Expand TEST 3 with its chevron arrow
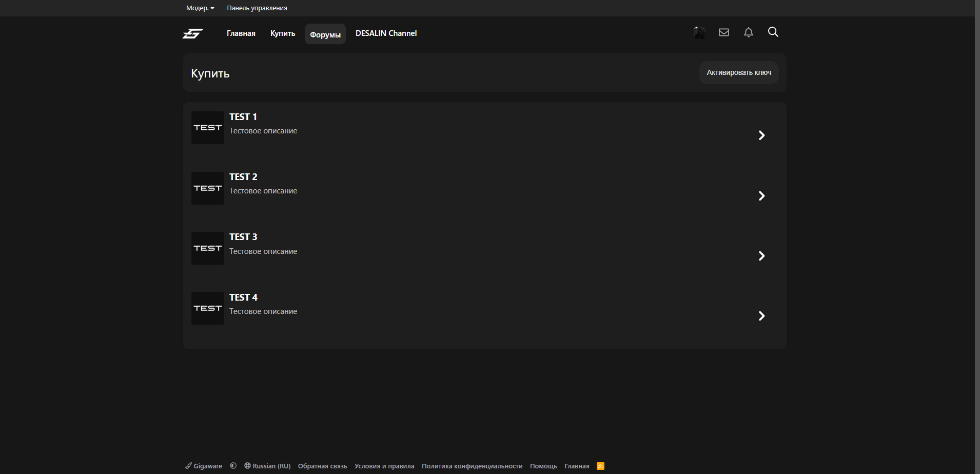This screenshot has height=474, width=980. coord(761,256)
